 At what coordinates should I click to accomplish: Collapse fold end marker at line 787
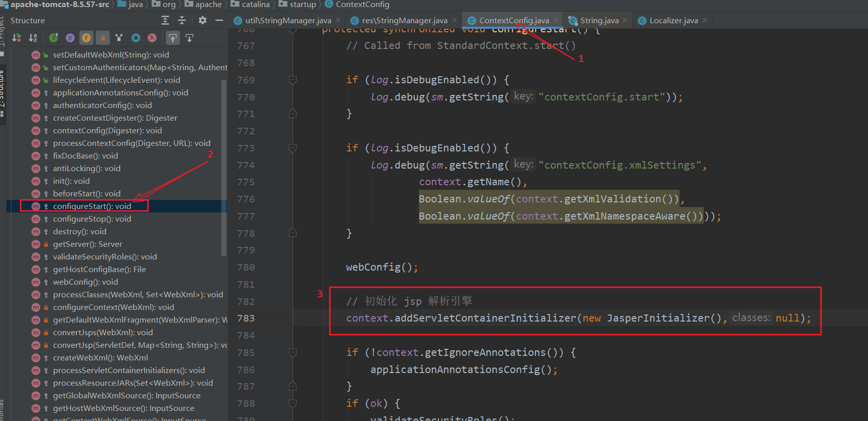coord(293,386)
